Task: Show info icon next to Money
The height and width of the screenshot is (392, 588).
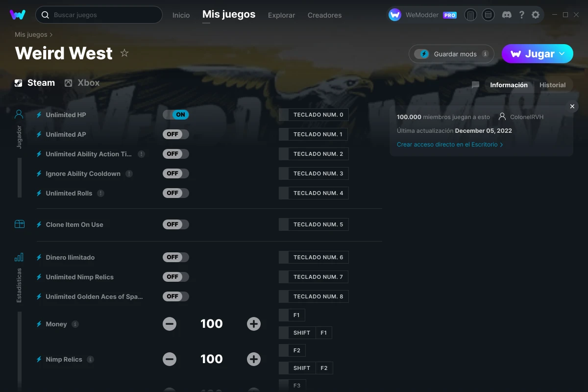Action: click(75, 324)
